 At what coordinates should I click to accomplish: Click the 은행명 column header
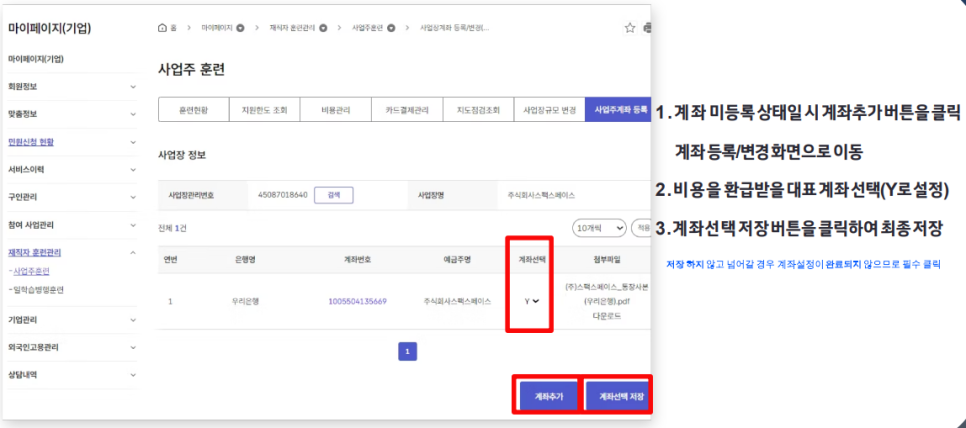coord(245,260)
